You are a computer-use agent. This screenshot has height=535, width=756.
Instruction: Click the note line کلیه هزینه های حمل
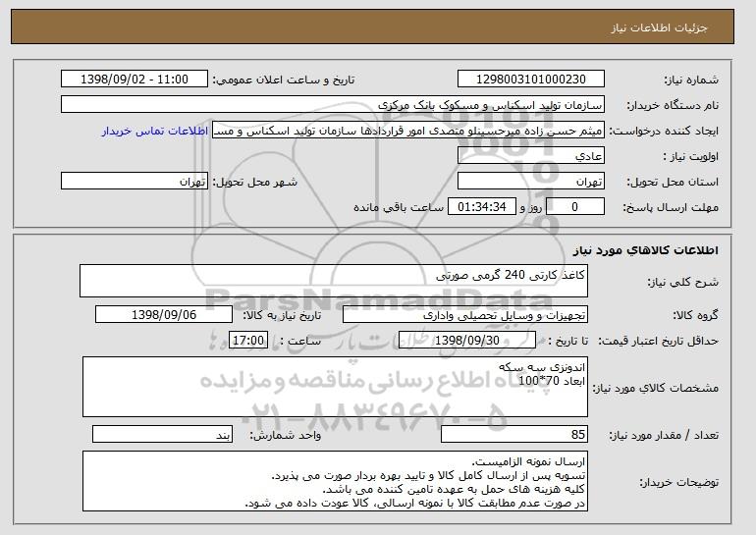[x=454, y=489]
